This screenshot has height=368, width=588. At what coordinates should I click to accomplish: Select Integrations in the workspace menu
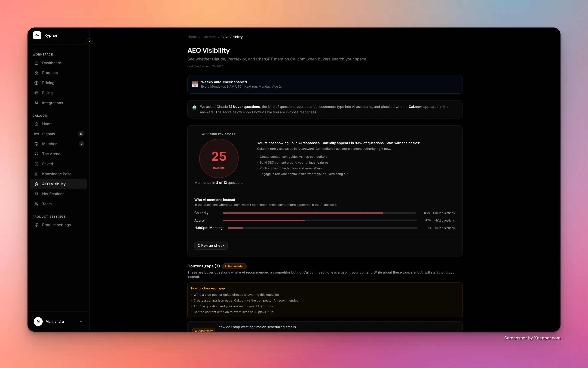point(58,103)
